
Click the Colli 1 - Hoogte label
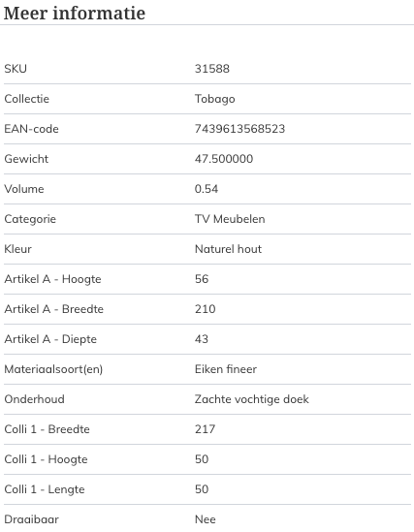pyautogui.click(x=46, y=459)
